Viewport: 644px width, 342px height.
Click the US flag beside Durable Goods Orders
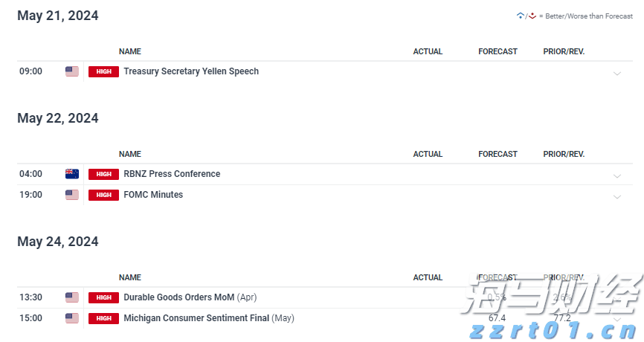coord(71,297)
